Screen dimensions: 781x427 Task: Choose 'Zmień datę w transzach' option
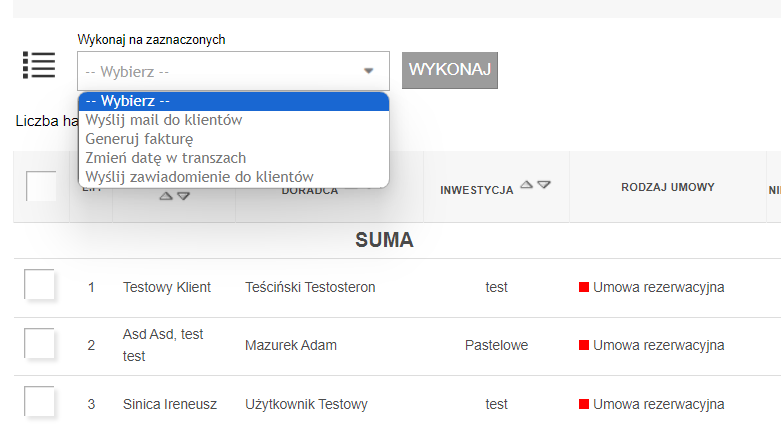coord(234,158)
